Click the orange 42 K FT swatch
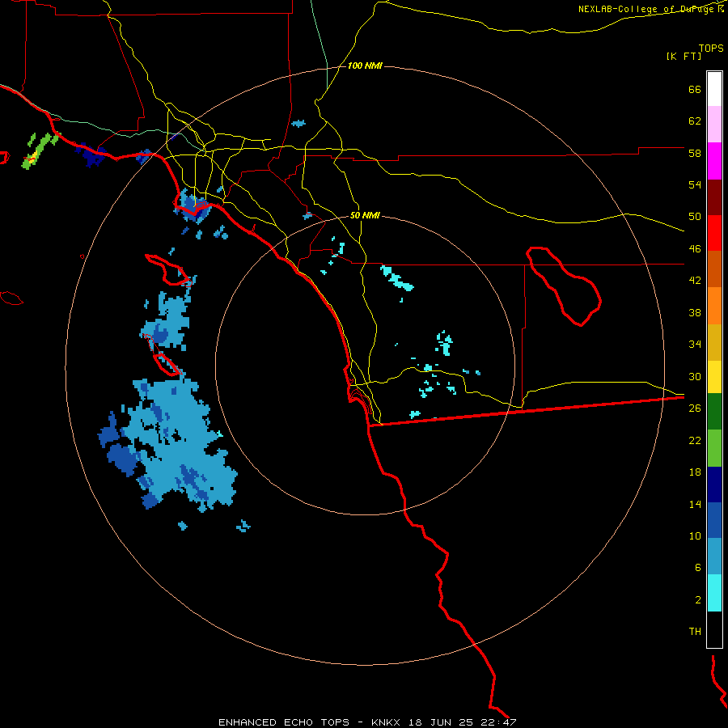 click(714, 305)
